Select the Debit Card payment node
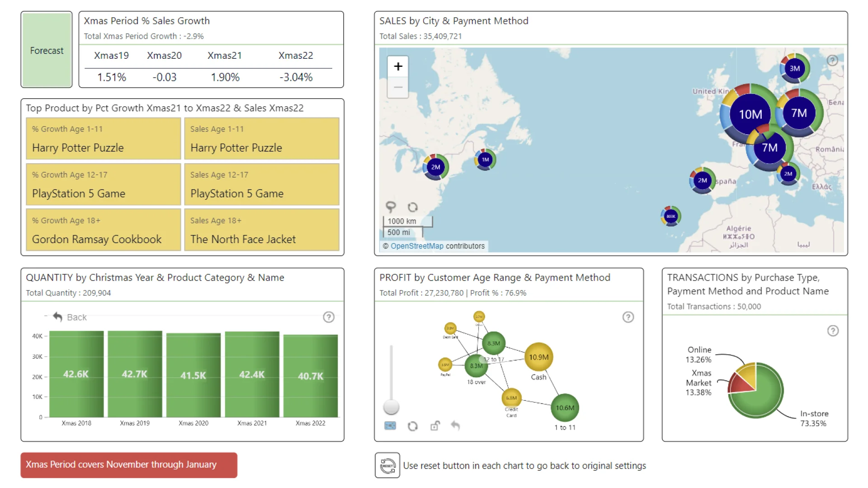Screen dimensions: 868x488 (450, 328)
